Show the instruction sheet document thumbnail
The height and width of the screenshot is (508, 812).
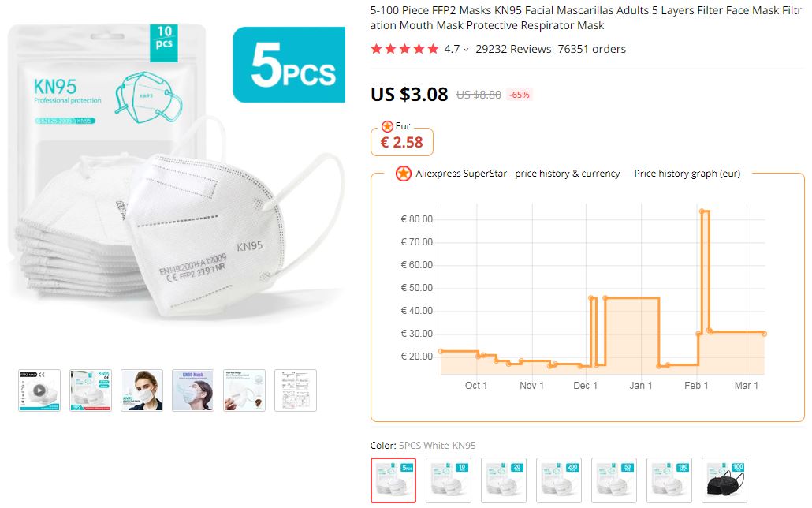click(296, 390)
